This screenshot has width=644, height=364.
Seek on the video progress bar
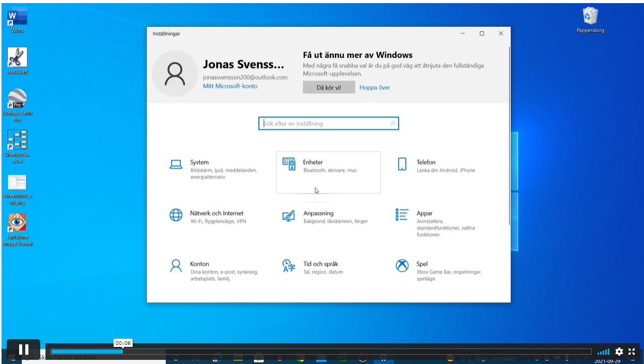click(x=321, y=352)
